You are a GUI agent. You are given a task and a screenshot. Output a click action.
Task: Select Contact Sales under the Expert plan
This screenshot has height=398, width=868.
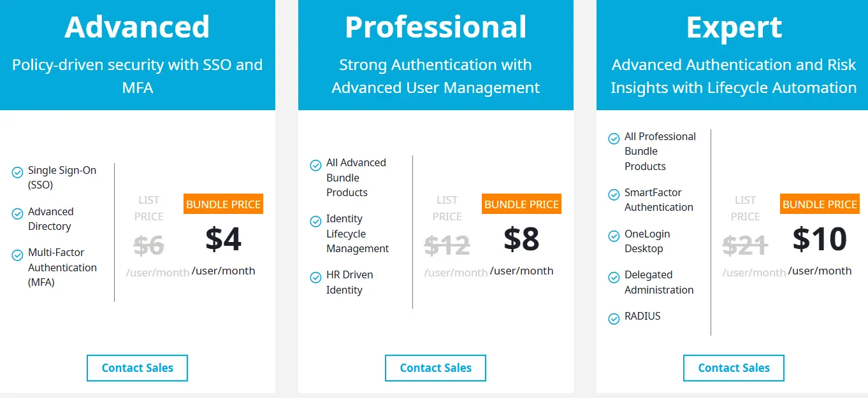coord(734,367)
